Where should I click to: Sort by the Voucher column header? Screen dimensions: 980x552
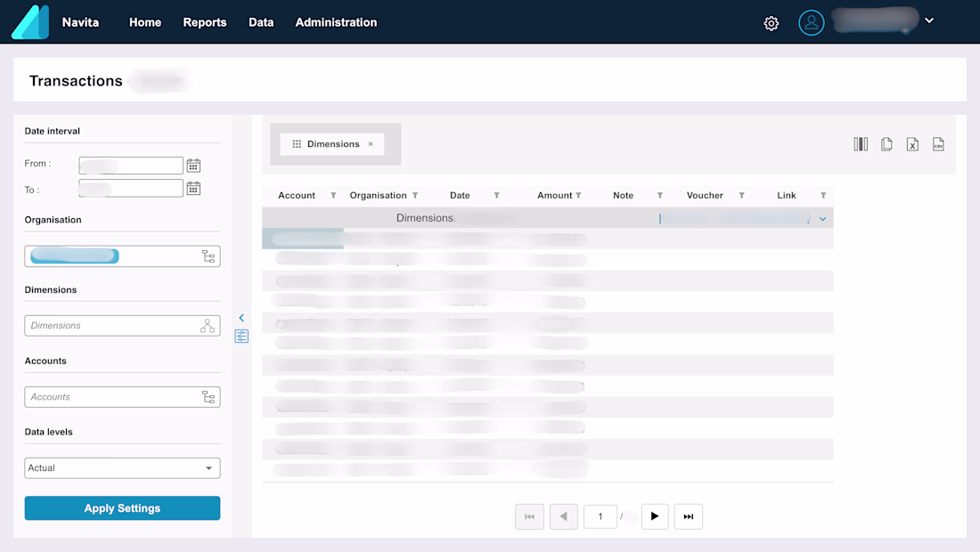click(x=705, y=196)
